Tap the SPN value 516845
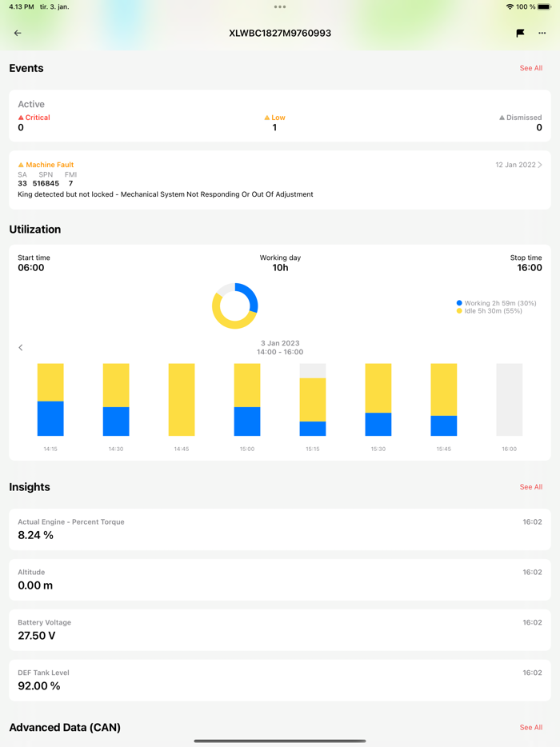The image size is (560, 747). click(46, 183)
